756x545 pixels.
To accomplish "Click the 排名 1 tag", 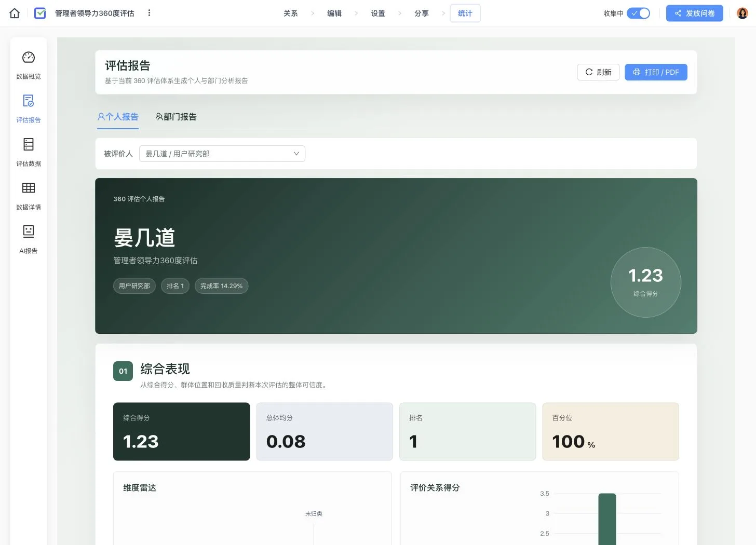I will pos(175,286).
